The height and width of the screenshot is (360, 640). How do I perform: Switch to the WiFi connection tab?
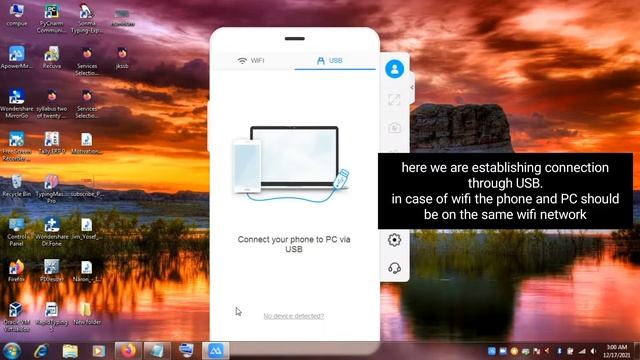251,61
